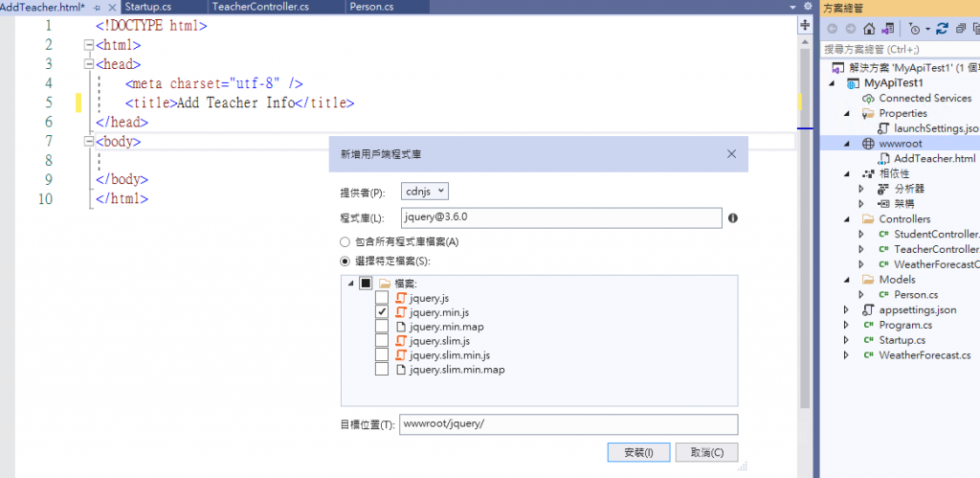
Task: Click the AddTeacher.html file icon in tree
Action: point(883,159)
